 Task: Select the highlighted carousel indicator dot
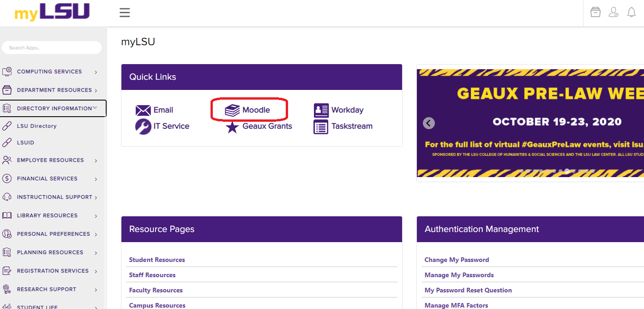567,171
